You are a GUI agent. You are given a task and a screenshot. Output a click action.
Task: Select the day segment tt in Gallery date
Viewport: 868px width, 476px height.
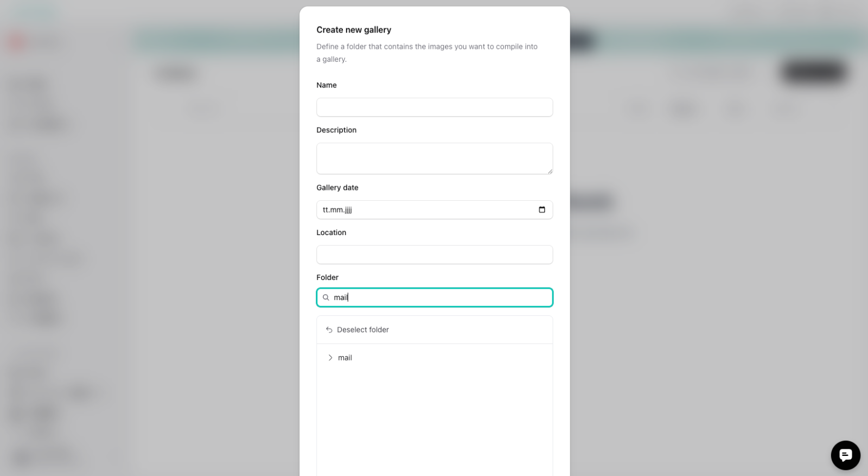(325, 210)
